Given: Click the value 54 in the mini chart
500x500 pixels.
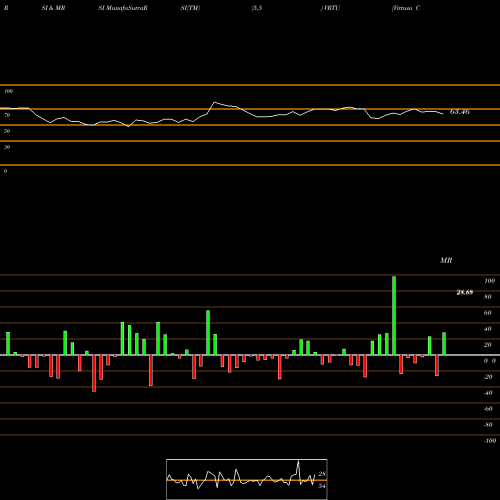Looking at the screenshot, I should tap(322, 486).
